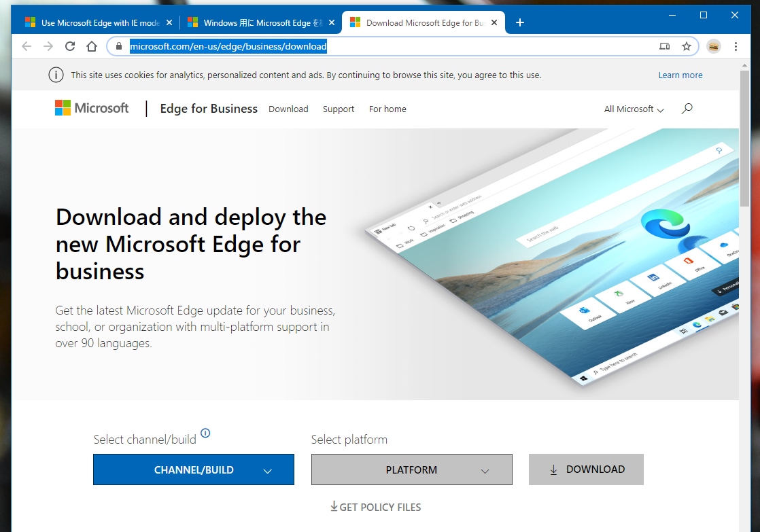Open the browser three-dot menu

736,46
